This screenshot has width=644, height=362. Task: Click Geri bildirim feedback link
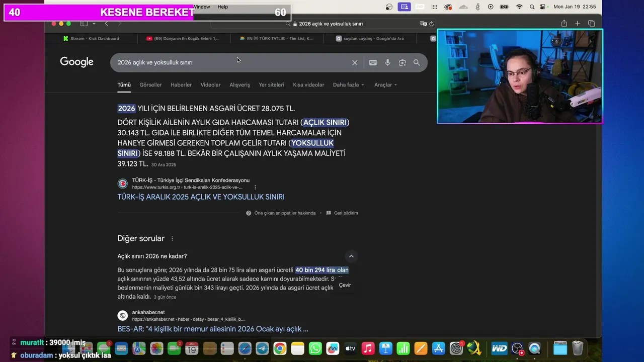click(x=342, y=213)
